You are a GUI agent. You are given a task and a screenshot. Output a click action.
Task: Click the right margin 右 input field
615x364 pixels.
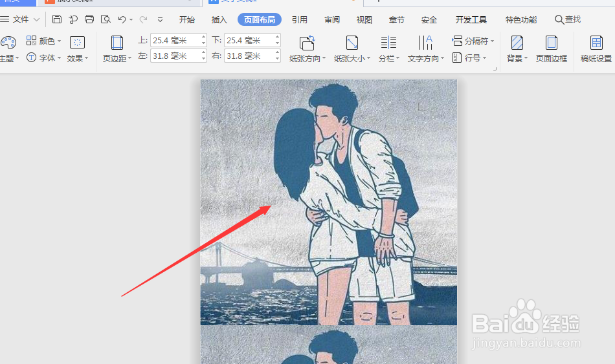click(249, 56)
